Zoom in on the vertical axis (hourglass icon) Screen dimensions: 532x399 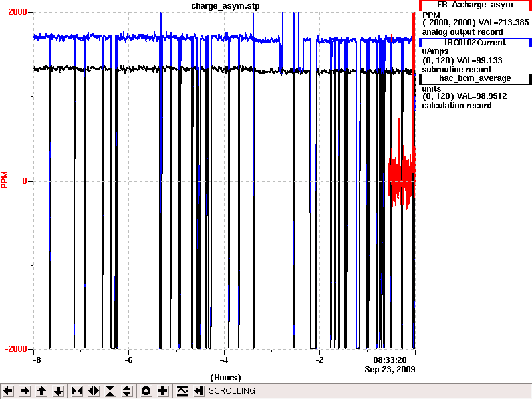pos(110,391)
